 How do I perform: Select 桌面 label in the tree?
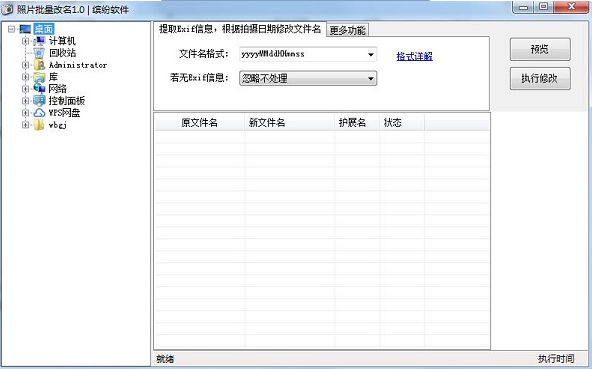pos(44,29)
